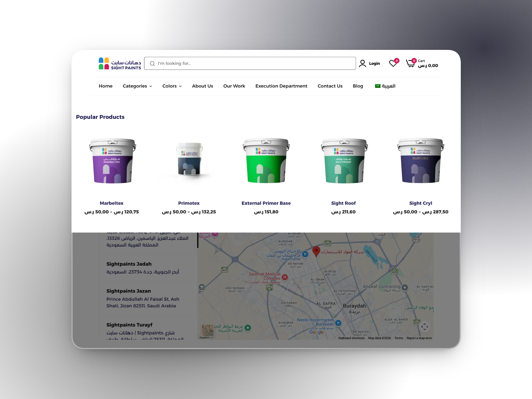Click the Sight Cryl product title
This screenshot has height=399, width=532.
click(x=421, y=203)
